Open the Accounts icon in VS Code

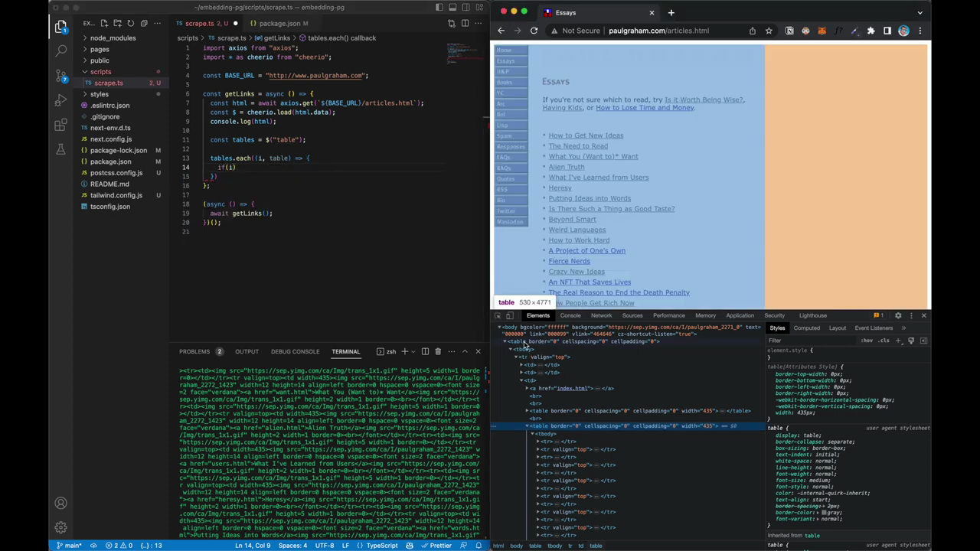pyautogui.click(x=60, y=503)
